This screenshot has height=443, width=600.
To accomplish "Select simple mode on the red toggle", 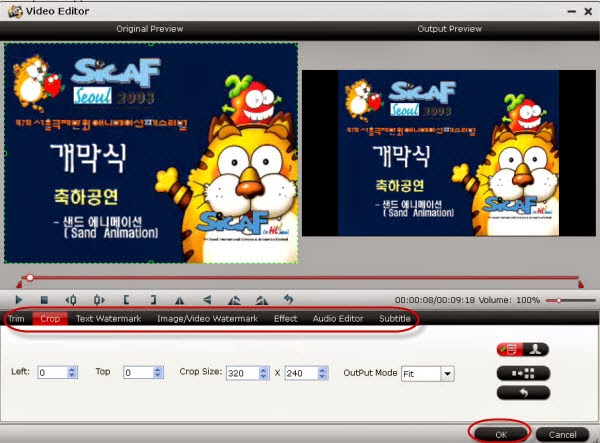I will coord(509,349).
